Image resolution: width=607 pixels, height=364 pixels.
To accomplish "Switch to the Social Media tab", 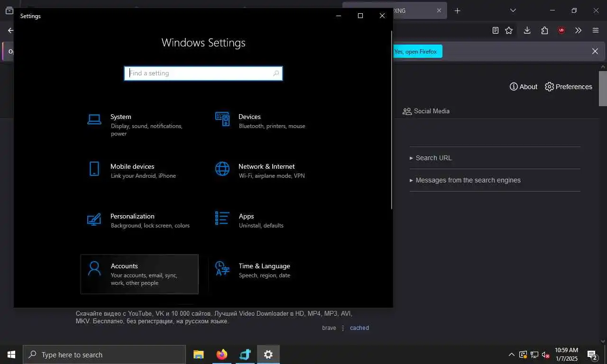I will pos(426,111).
